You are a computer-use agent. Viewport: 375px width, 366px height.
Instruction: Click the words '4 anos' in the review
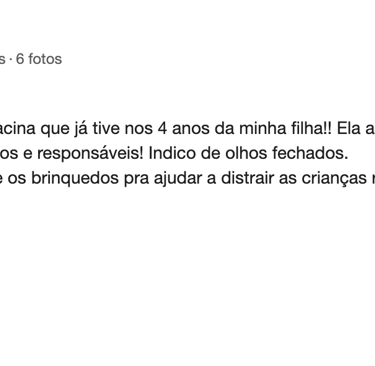click(x=183, y=129)
